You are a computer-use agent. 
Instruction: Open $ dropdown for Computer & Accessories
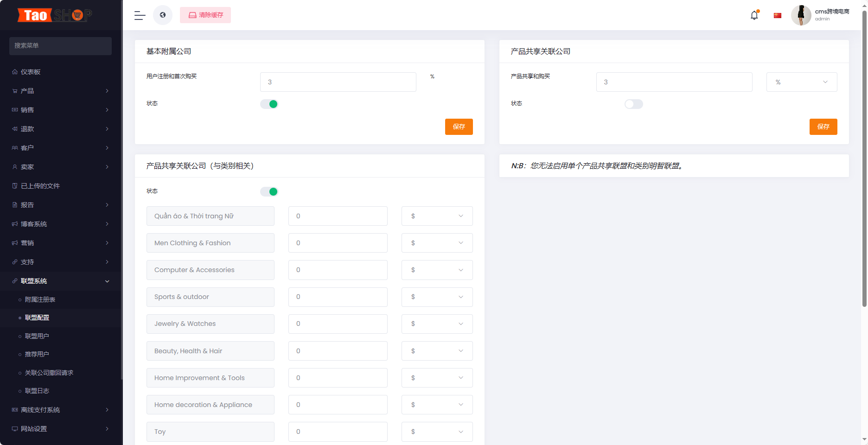coord(437,270)
